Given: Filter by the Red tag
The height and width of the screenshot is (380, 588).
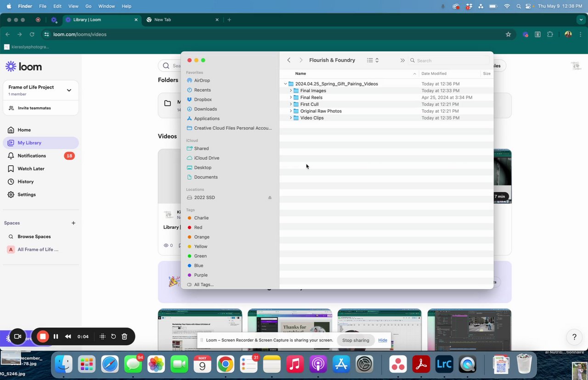Looking at the screenshot, I should [x=198, y=228].
